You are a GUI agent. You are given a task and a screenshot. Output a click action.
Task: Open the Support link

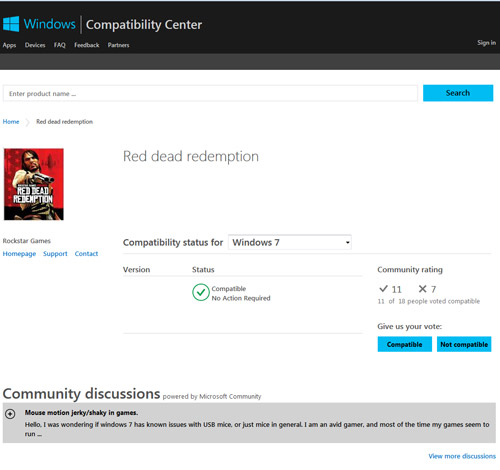point(55,254)
